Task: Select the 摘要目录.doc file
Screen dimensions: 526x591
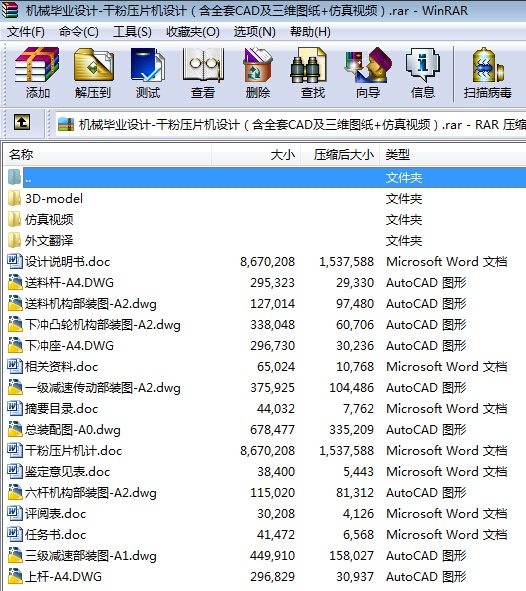Action: coord(61,409)
